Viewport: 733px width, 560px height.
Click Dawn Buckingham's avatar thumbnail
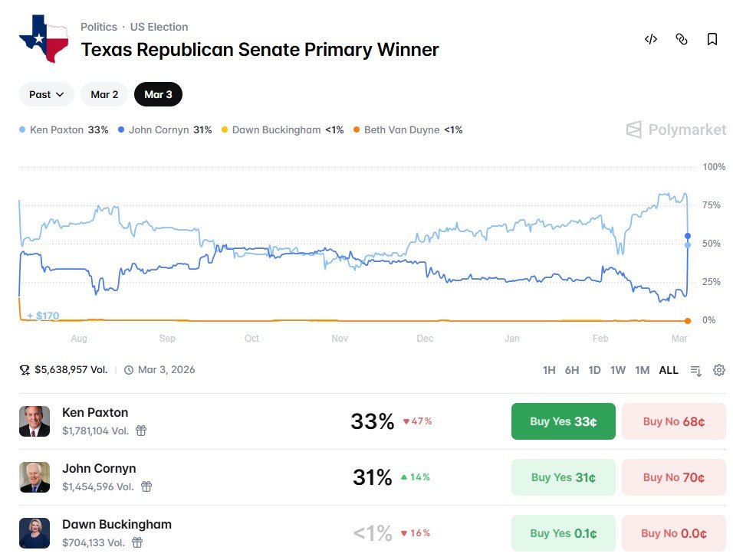click(x=35, y=532)
